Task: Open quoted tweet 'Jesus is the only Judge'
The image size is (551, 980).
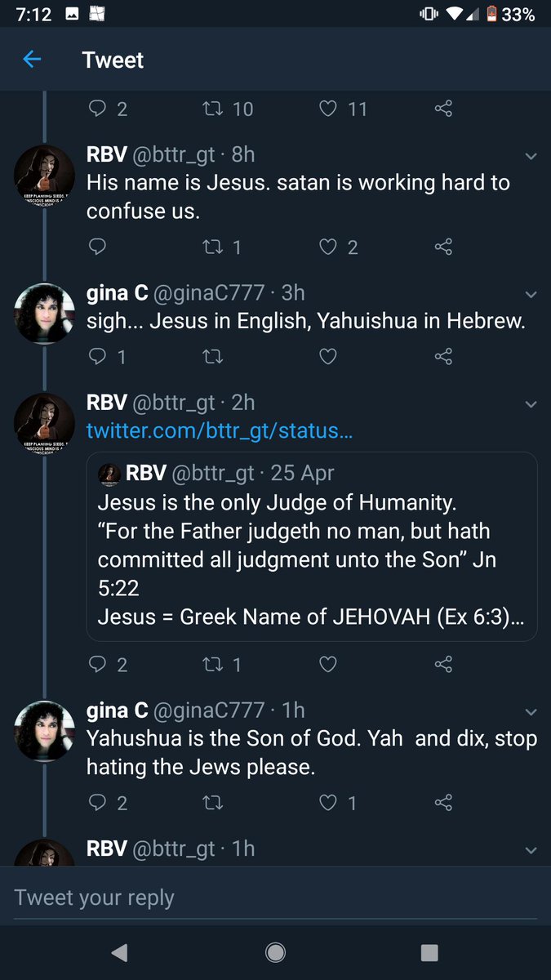Action: click(311, 546)
